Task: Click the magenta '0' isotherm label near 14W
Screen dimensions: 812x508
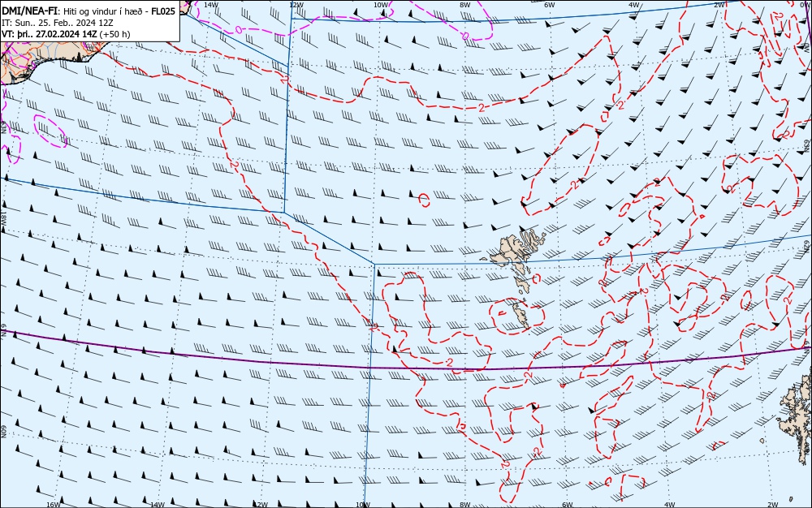Action: point(238,29)
